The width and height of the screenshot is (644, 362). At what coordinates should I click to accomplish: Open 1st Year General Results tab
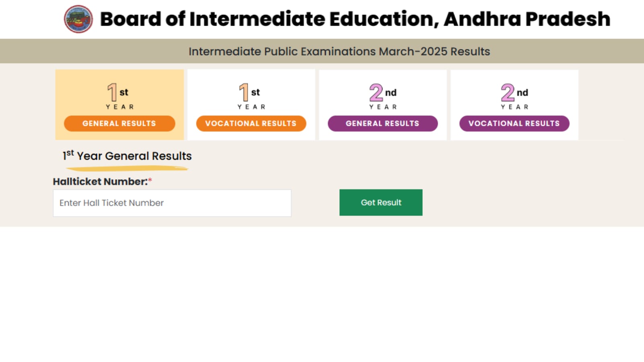point(119,123)
